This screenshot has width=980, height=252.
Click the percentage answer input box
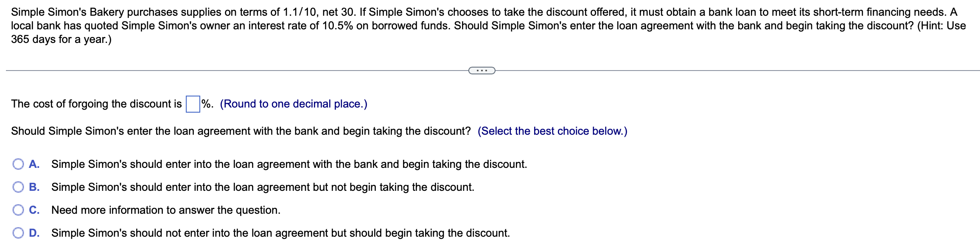tap(193, 103)
